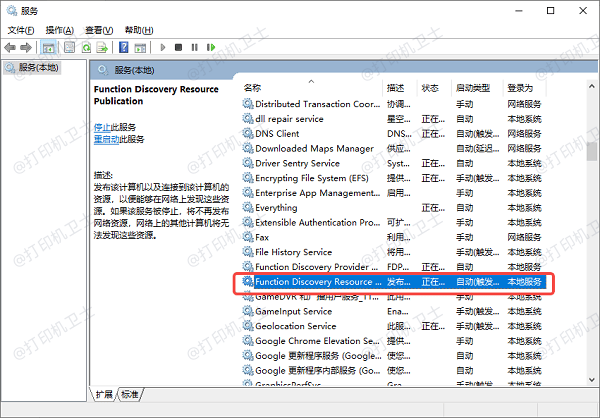600x418 pixels.
Task: Click 网络服务 cell in DNS Client row
Action: pyautogui.click(x=524, y=134)
